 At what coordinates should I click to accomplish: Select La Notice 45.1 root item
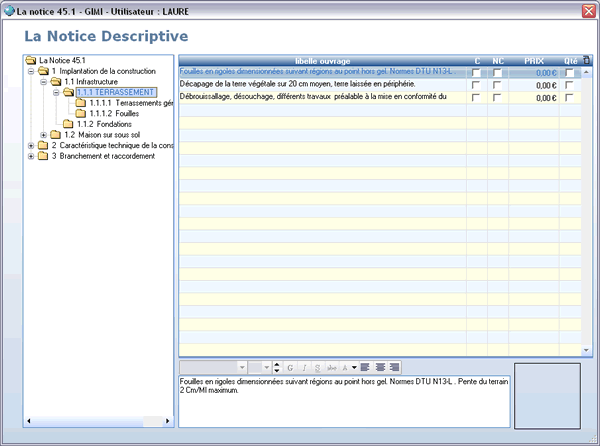[62, 60]
